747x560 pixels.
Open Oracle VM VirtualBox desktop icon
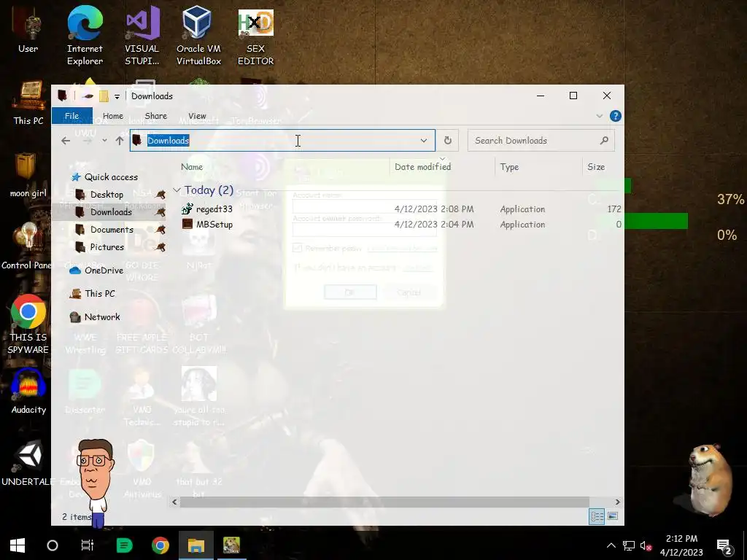[x=198, y=36]
